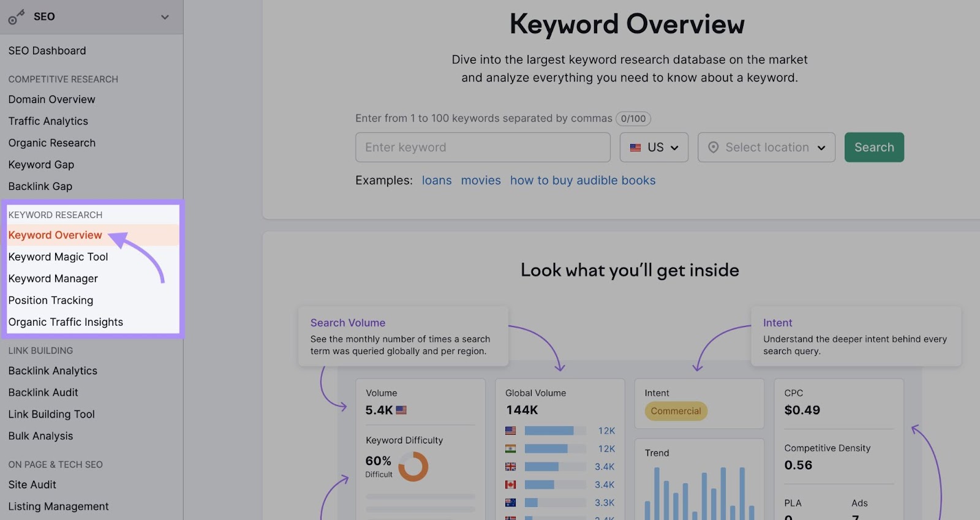Click the UK 3.4K volume bar
This screenshot has height=520, width=980.
point(555,467)
